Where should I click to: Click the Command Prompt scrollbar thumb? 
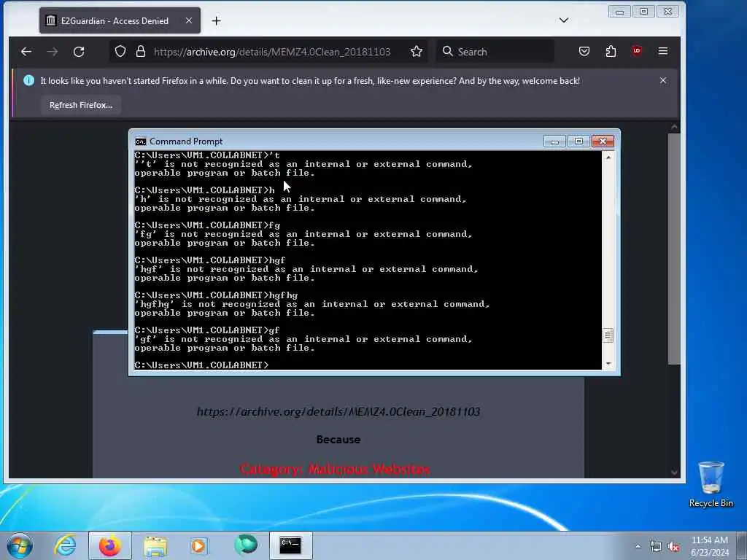608,335
